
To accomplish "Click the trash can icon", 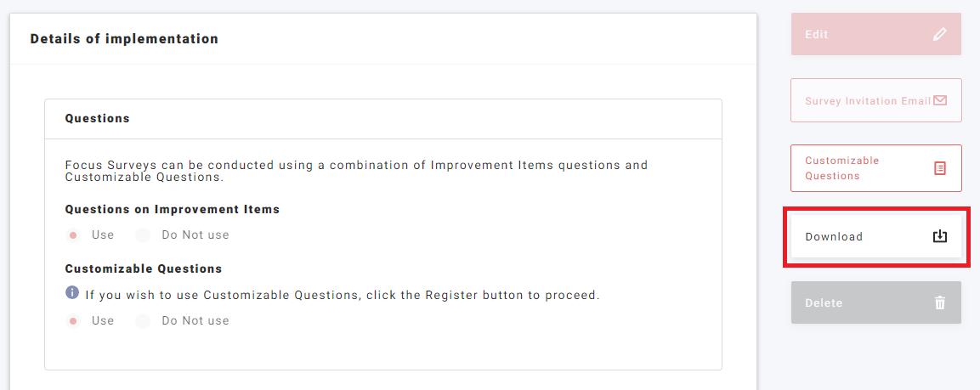I will (940, 302).
